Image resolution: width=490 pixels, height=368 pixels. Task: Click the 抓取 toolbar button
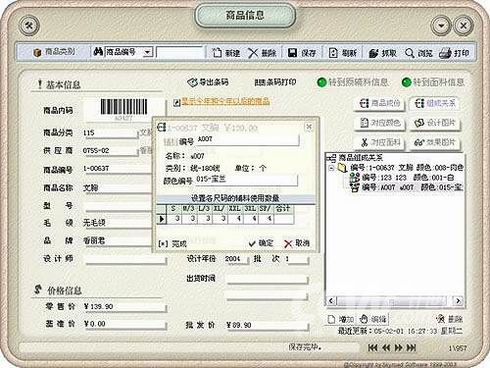click(383, 53)
